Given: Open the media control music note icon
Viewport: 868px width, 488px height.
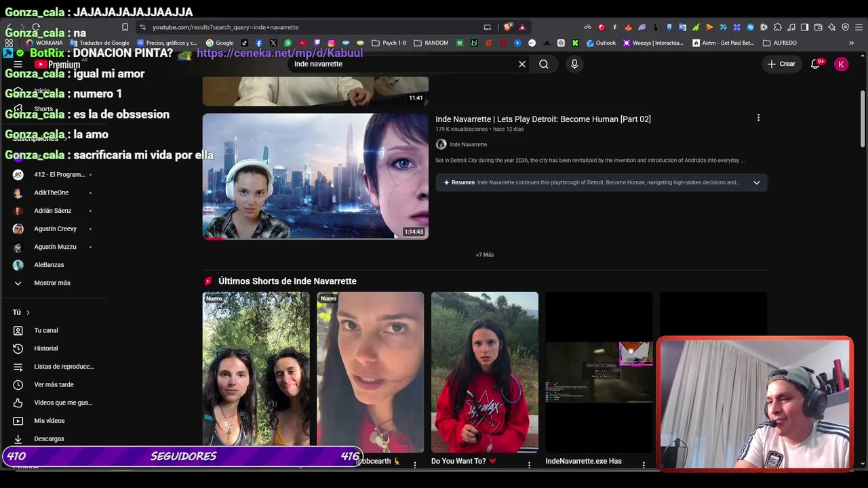Looking at the screenshot, I should pos(791,27).
